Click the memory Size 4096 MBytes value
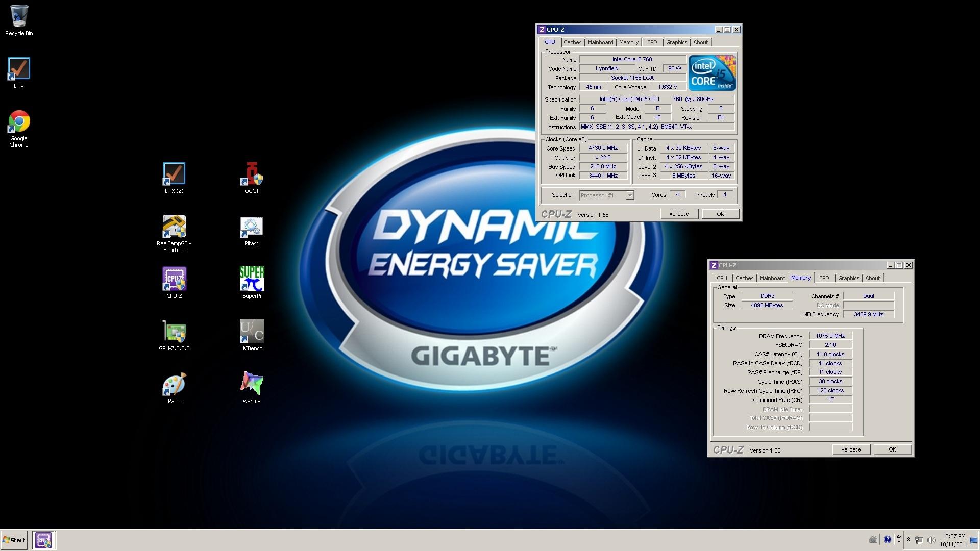Viewport: 980px width, 551px height. pyautogui.click(x=767, y=305)
